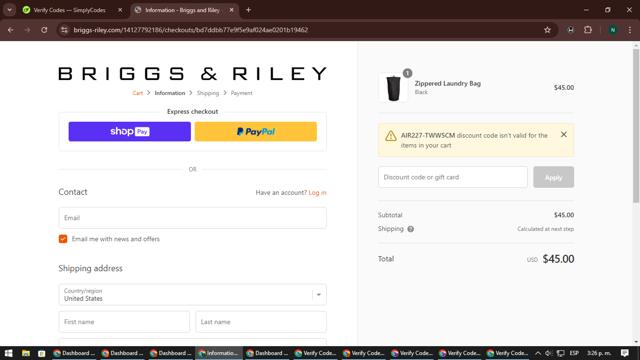Click the Discount code or gift card field
Screen dimensions: 640x360
point(453,177)
